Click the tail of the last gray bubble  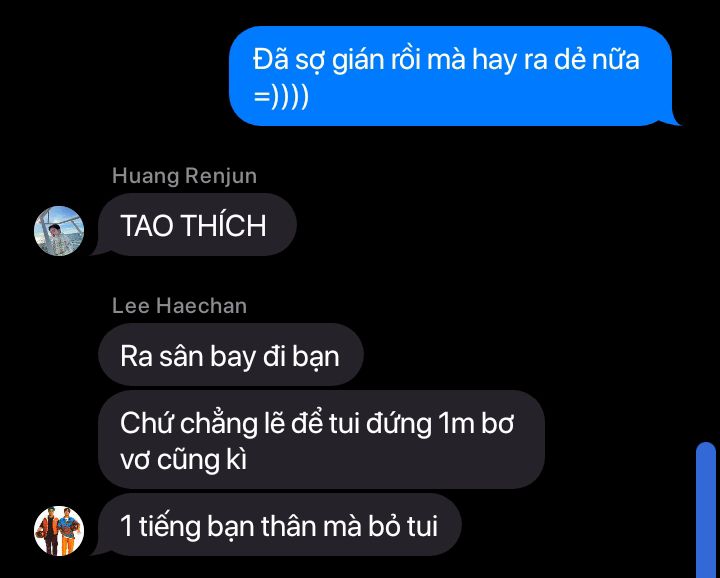pos(100,549)
